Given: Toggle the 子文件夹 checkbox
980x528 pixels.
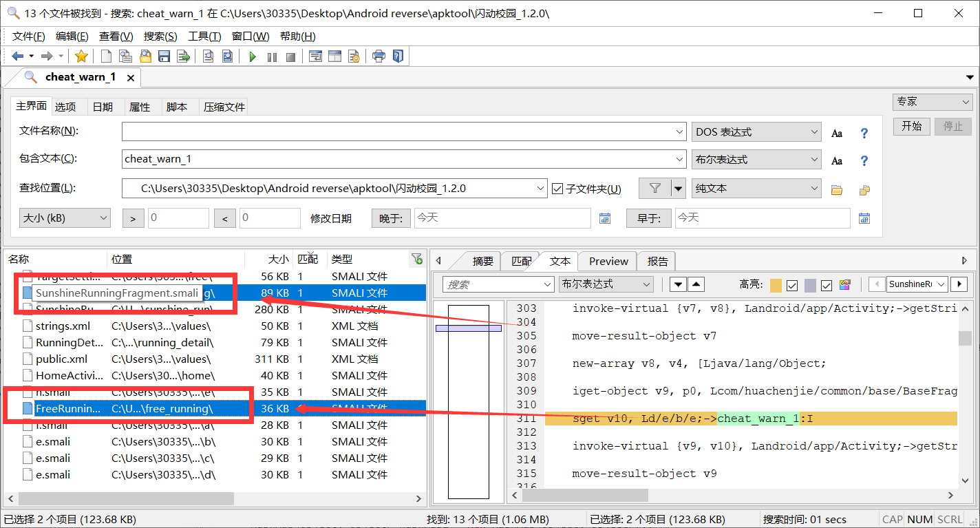Looking at the screenshot, I should click(x=558, y=188).
